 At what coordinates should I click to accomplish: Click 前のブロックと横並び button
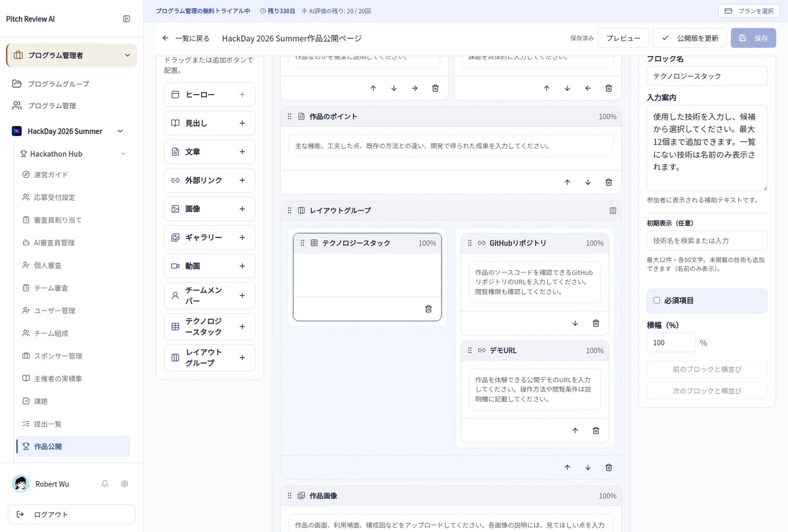pos(707,369)
